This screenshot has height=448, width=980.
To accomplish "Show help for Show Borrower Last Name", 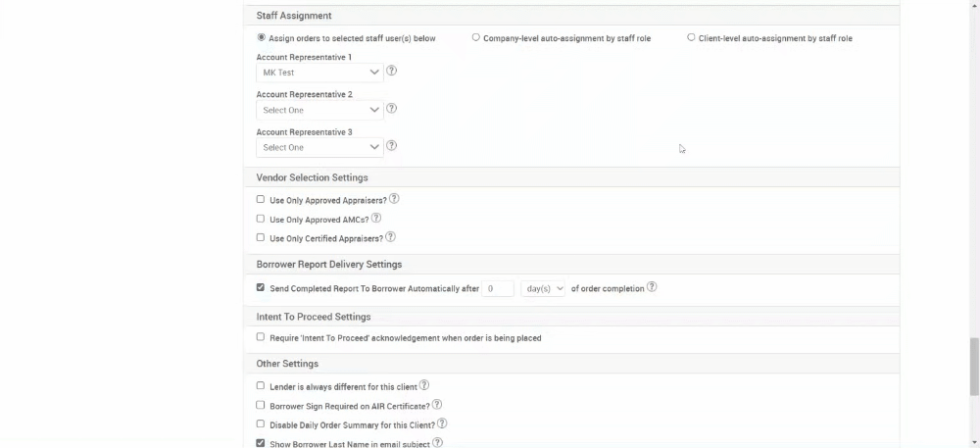I will (x=437, y=442).
